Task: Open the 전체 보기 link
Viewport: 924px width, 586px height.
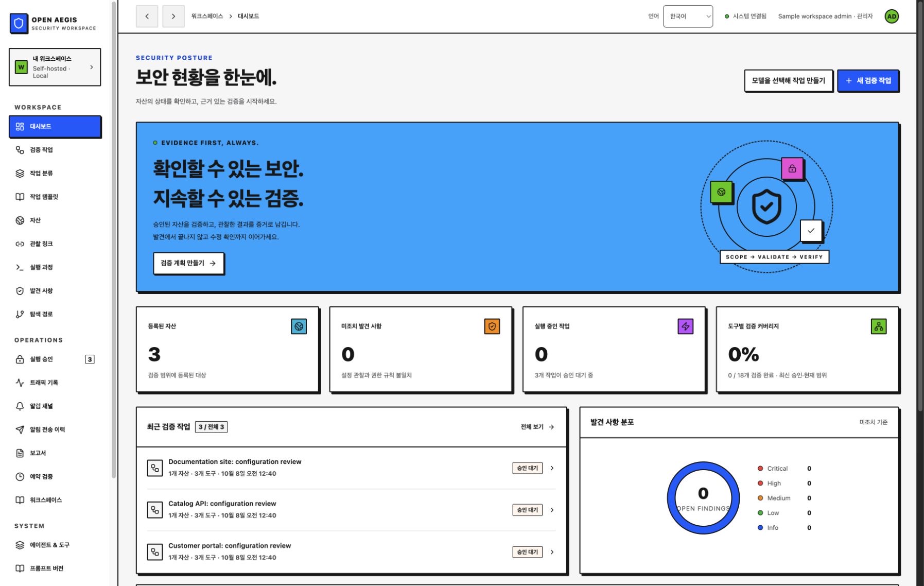Action: pyautogui.click(x=537, y=427)
